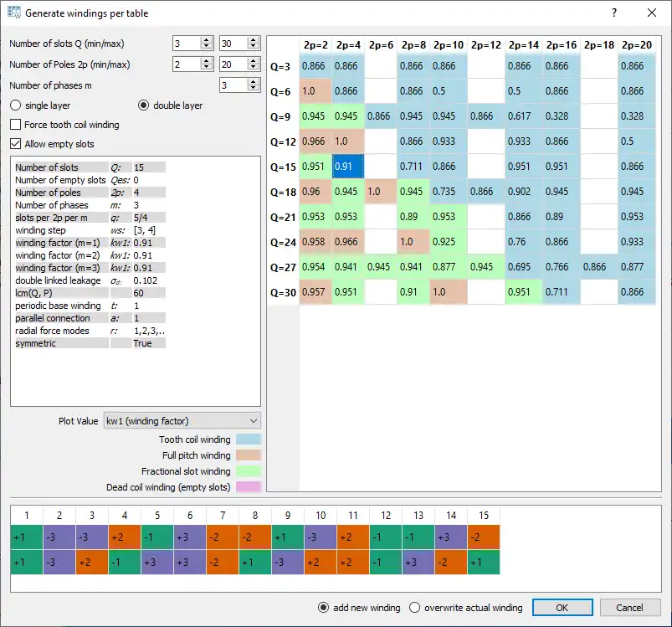This screenshot has width=672, height=627.
Task: Click bottom layer +2 cell in slot 3
Action: coord(92,562)
